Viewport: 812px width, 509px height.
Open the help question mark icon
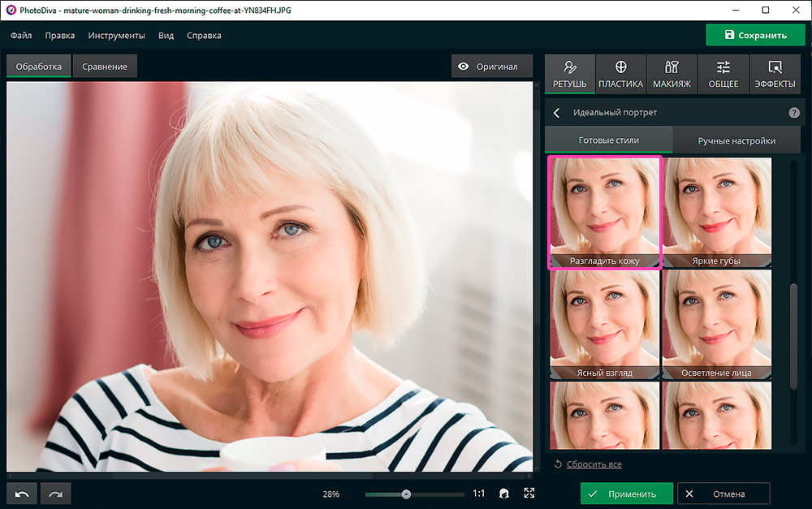click(793, 113)
